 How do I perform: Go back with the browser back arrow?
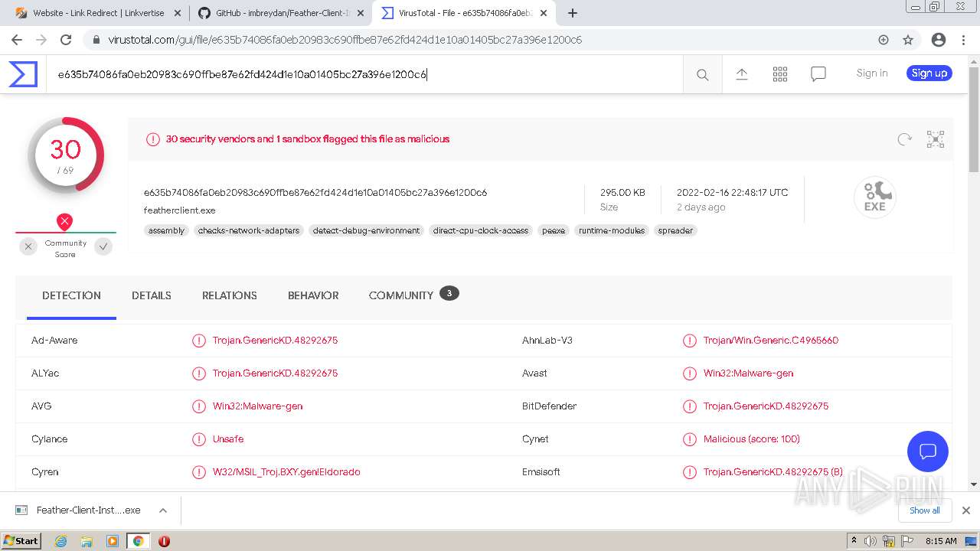point(17,40)
